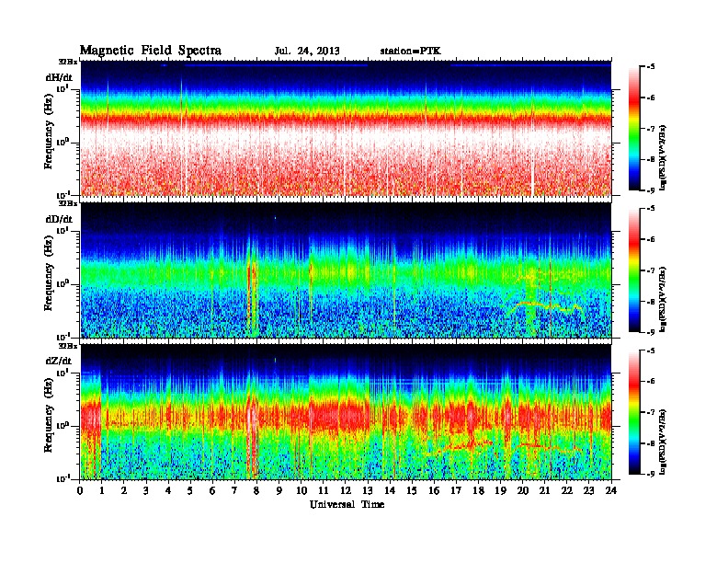
Task: Click hour tick label '6' on time axis
Action: tap(212, 490)
